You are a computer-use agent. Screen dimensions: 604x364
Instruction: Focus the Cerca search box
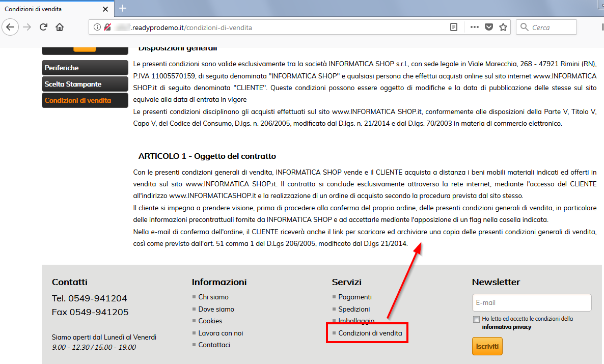[x=546, y=27]
